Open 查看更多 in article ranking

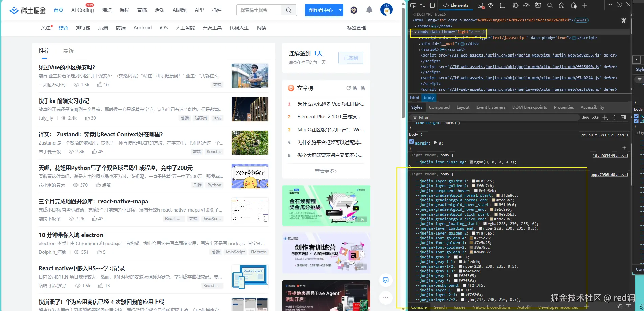click(x=326, y=171)
